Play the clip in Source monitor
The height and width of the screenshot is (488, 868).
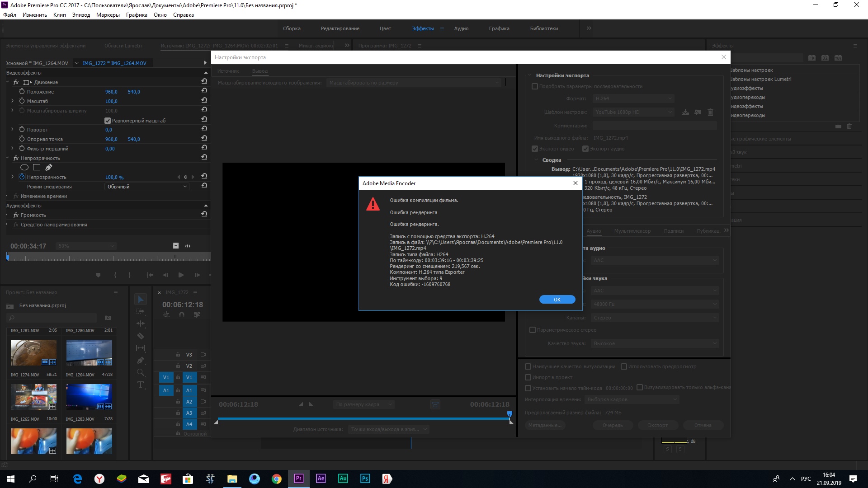point(181,275)
